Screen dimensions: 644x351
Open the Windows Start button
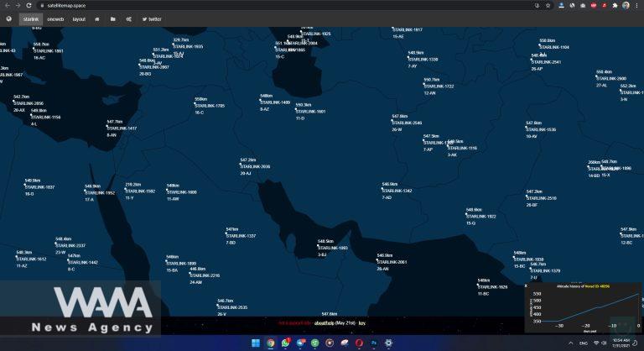coord(256,343)
